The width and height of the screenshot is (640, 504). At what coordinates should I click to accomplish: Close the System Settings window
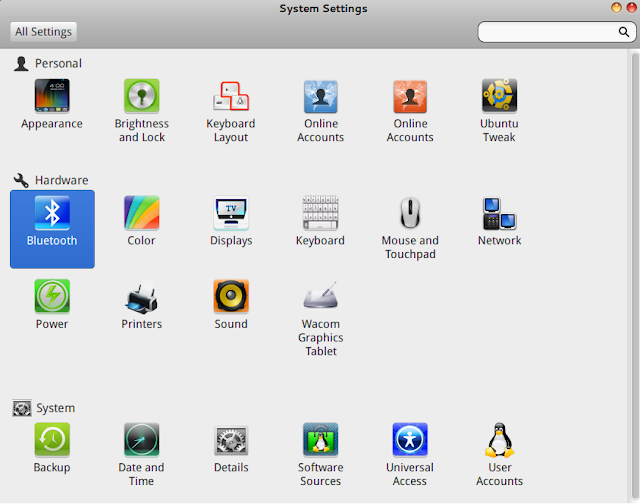click(631, 7)
